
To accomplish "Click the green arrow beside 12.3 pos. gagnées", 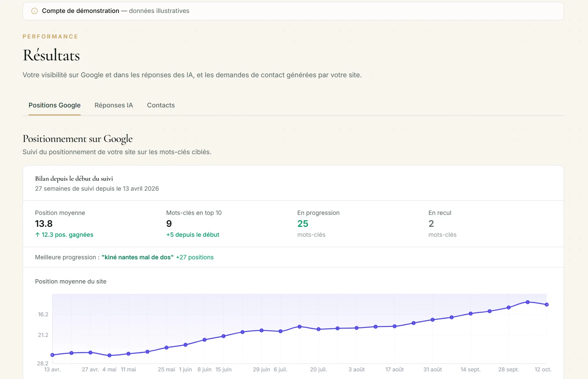I will [x=37, y=235].
